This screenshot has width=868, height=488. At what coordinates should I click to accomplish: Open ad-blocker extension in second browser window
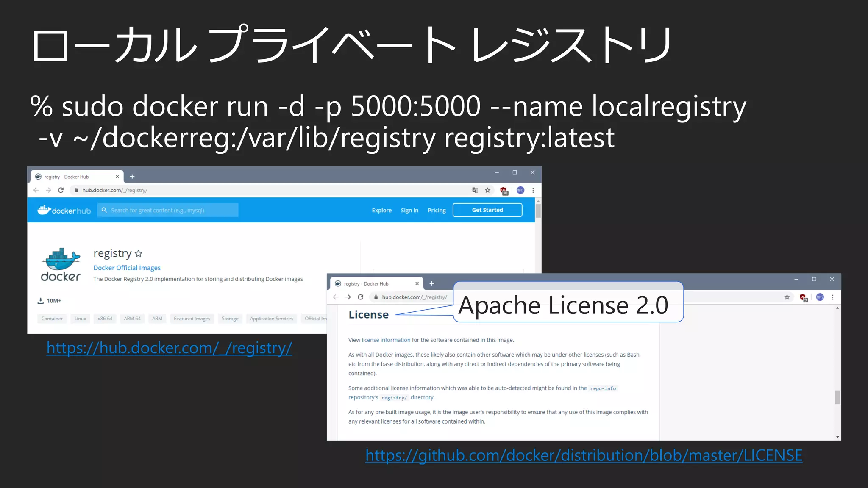803,297
